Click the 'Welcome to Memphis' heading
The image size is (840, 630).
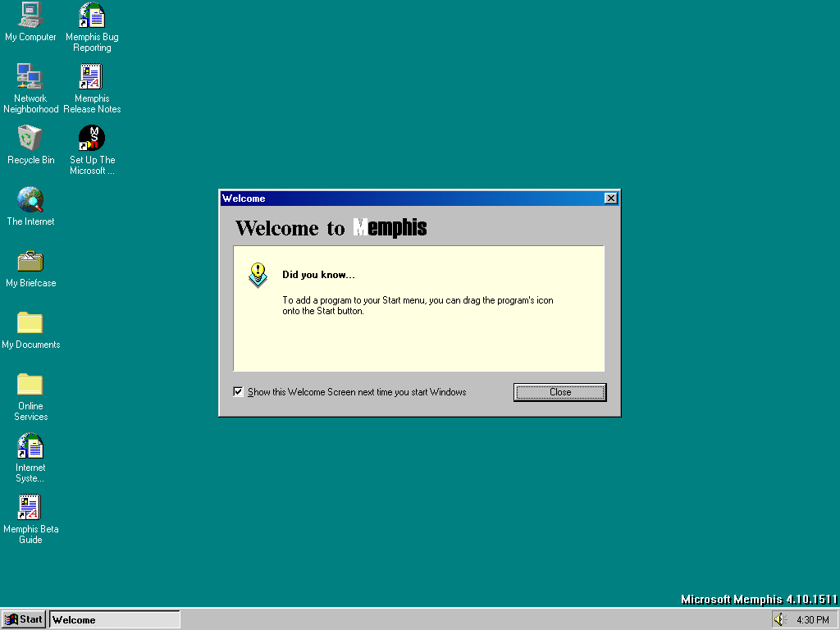click(331, 228)
